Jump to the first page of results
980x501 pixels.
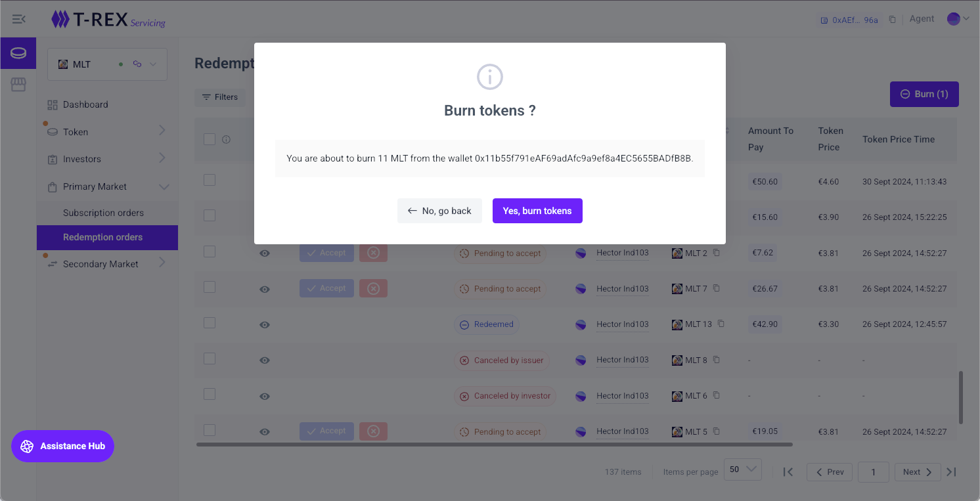[788, 471]
